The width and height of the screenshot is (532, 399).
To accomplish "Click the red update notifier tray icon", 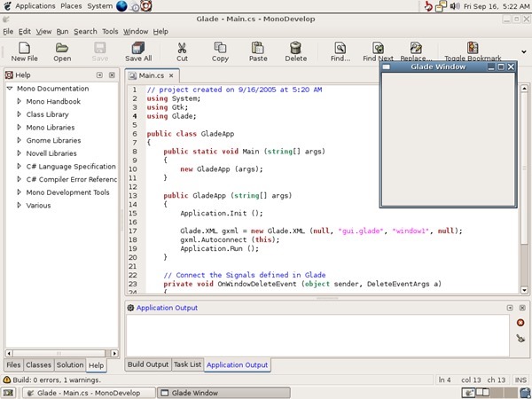I will 428,6.
